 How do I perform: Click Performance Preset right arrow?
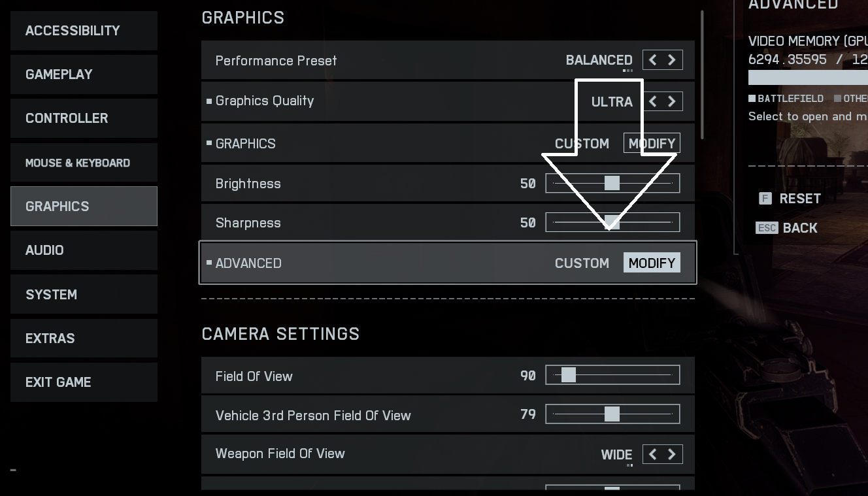click(672, 60)
